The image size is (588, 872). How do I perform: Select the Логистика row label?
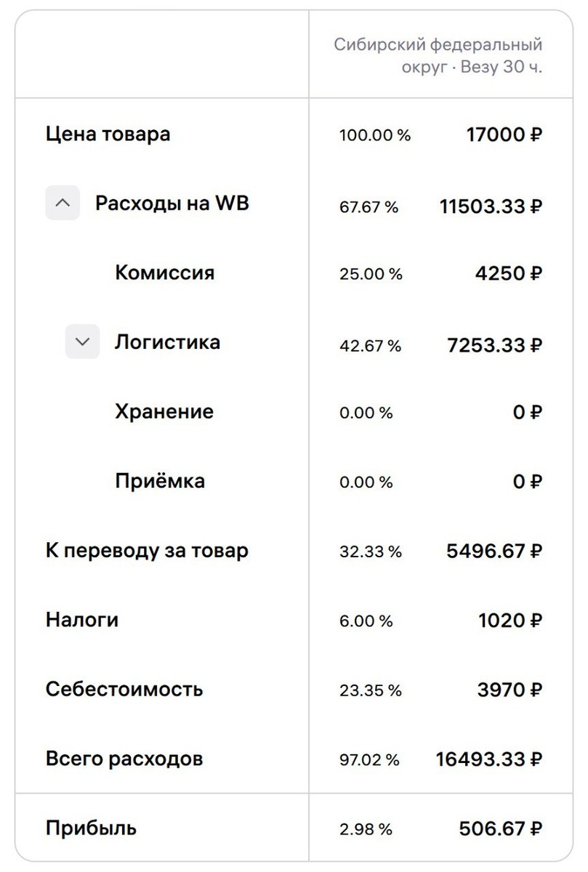point(167,342)
